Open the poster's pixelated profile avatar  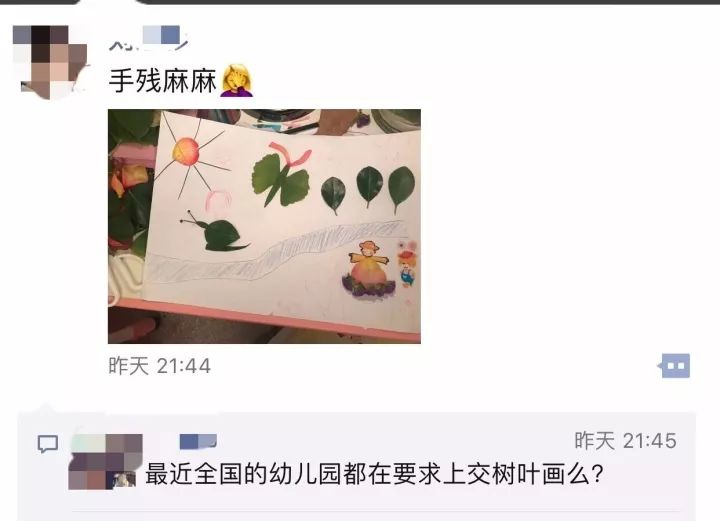(50, 62)
